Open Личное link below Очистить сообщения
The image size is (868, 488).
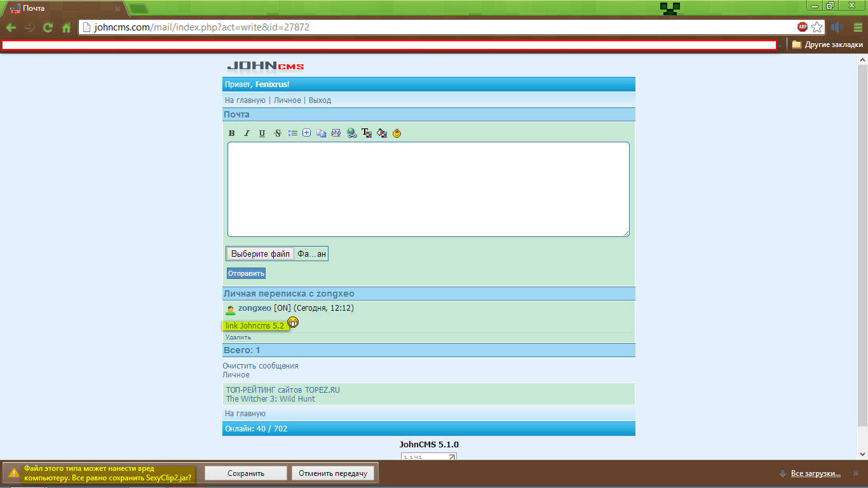click(236, 375)
